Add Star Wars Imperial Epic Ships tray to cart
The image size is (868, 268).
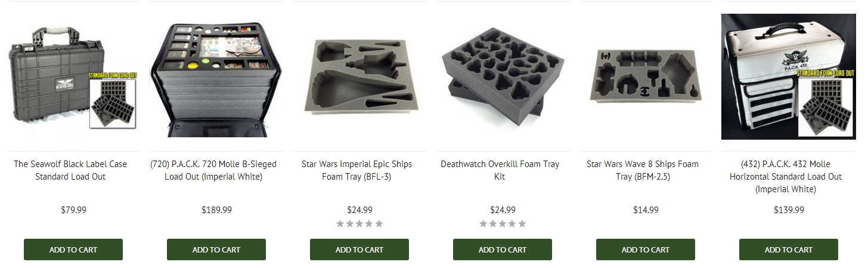(359, 249)
